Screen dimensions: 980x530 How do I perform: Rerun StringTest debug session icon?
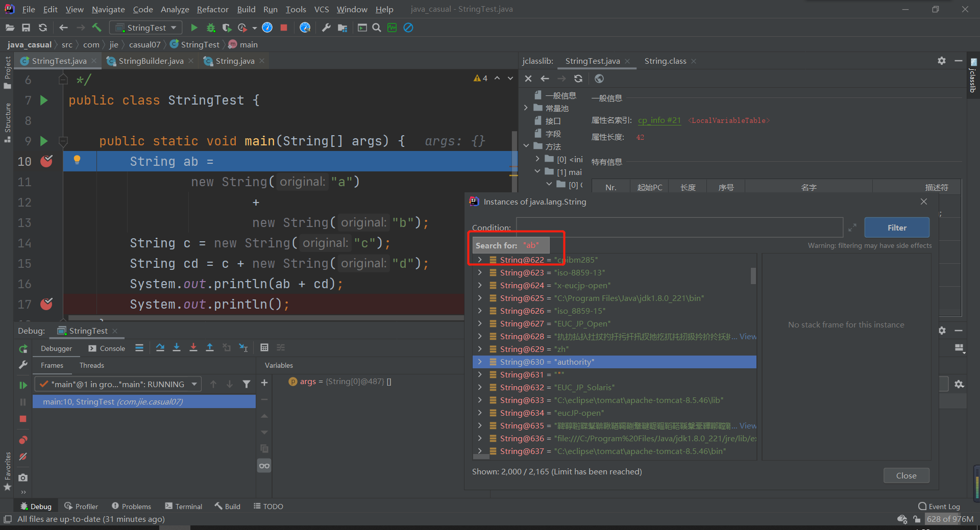[x=23, y=349]
